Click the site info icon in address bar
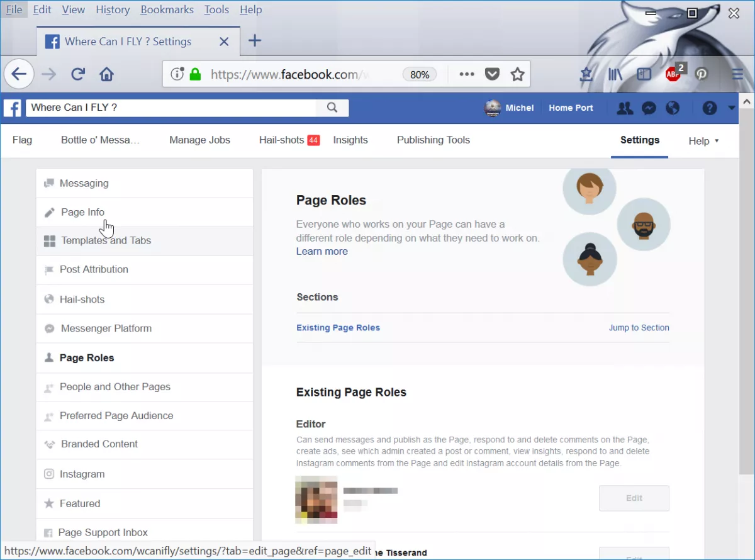 pyautogui.click(x=177, y=74)
